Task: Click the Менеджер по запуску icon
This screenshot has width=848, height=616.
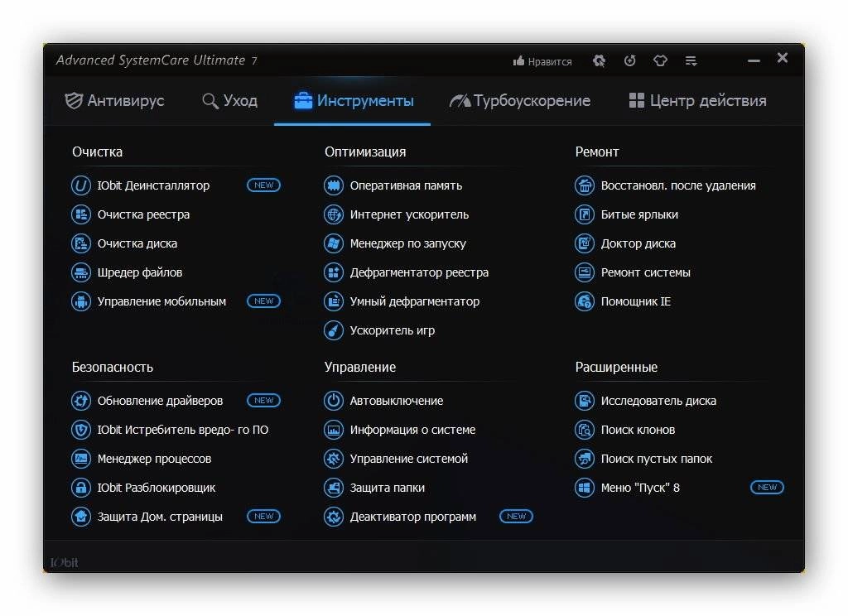Action: pos(334,243)
